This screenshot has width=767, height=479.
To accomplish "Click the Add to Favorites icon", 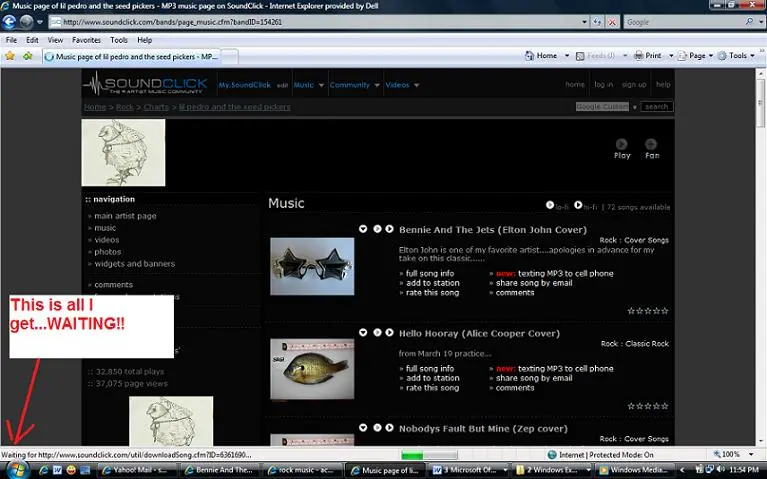I will (x=27, y=56).
